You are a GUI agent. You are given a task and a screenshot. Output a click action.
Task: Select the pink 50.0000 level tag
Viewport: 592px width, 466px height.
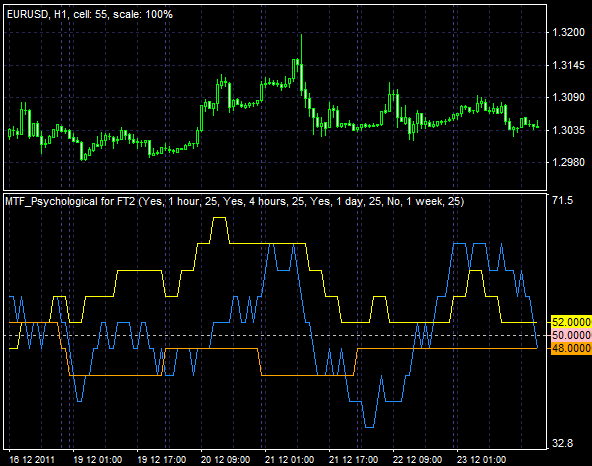pyautogui.click(x=571, y=335)
